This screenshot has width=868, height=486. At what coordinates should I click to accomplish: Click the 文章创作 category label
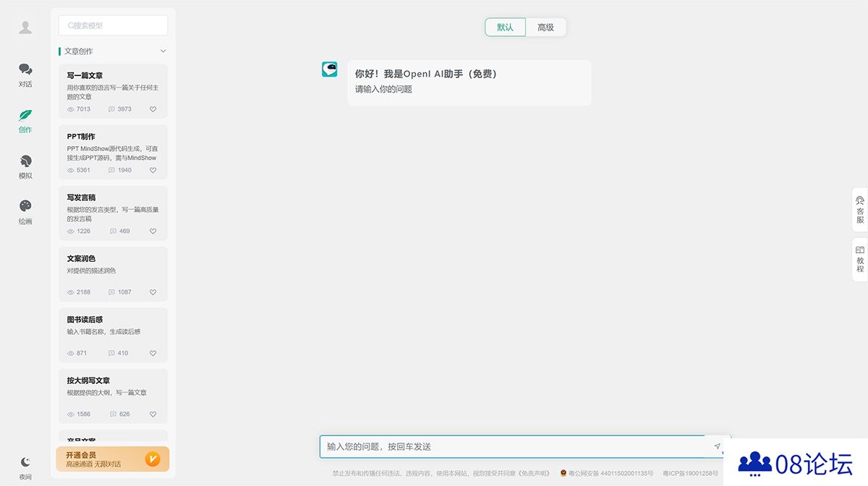click(79, 51)
